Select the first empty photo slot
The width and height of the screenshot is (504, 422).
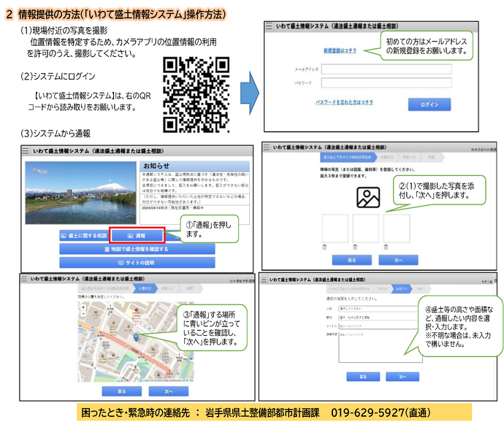335,229
